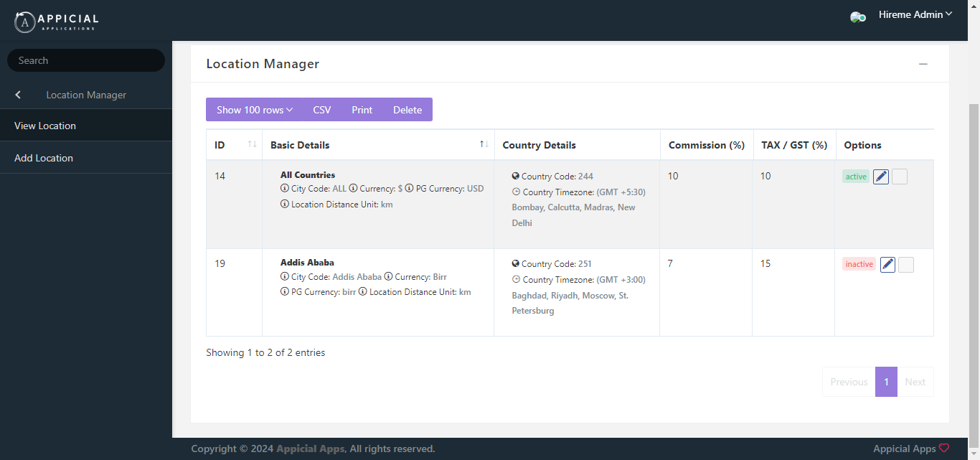Sort table by ID column arrows
Image resolution: width=980 pixels, height=460 pixels.
(x=252, y=145)
